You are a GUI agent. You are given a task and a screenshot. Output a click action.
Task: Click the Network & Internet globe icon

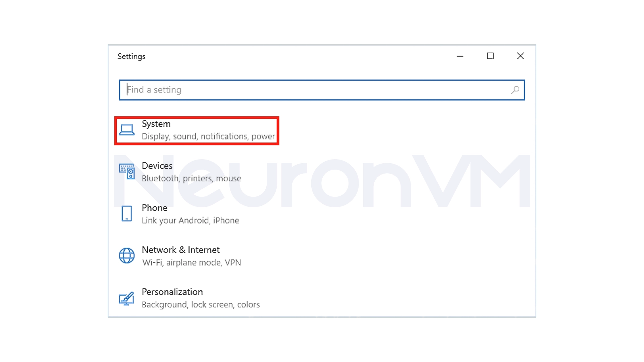[126, 256]
